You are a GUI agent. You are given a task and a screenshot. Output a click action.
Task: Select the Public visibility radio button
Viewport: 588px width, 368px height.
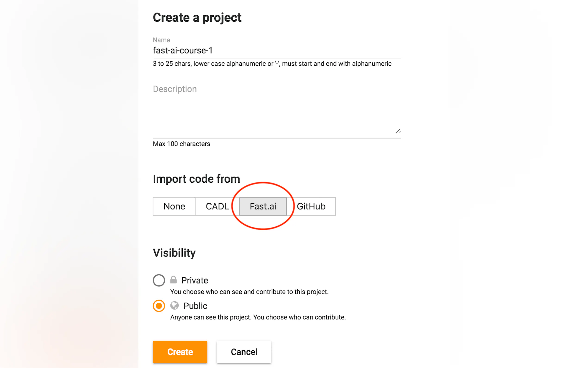point(159,306)
